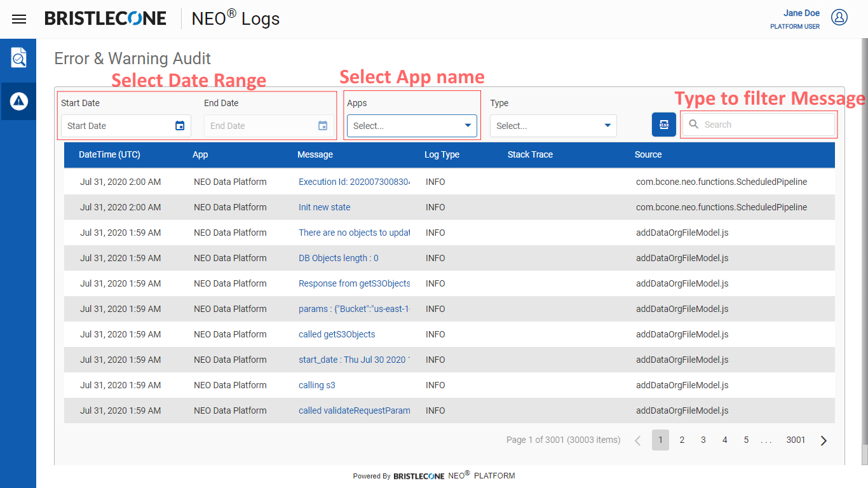Image resolution: width=868 pixels, height=488 pixels.
Task: Go to next page using right arrow
Action: pyautogui.click(x=824, y=440)
